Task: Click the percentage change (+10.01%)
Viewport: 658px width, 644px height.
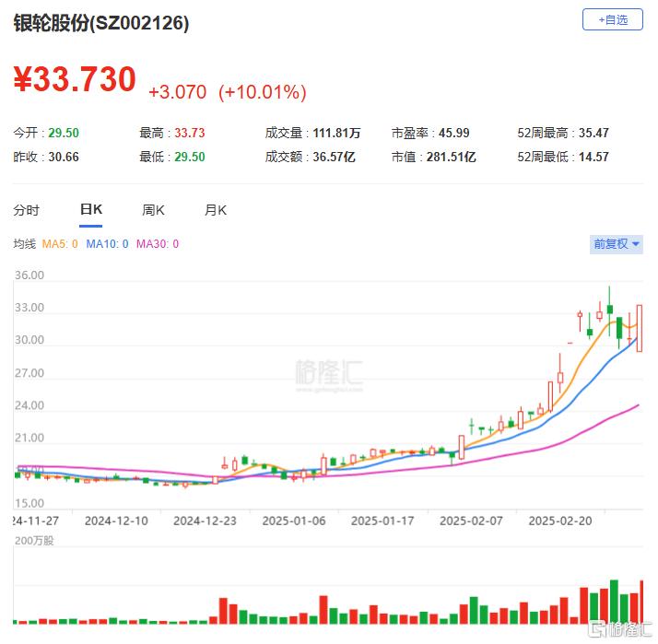Action: 263,92
